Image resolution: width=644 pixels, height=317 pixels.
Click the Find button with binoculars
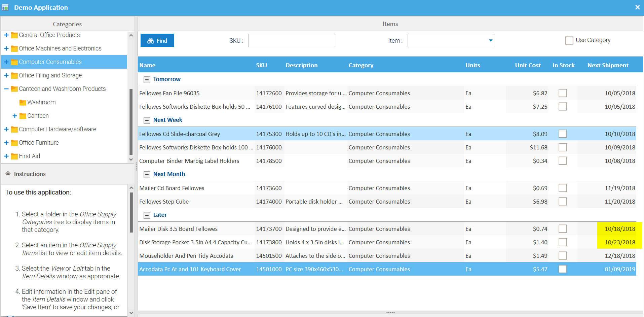coord(157,41)
